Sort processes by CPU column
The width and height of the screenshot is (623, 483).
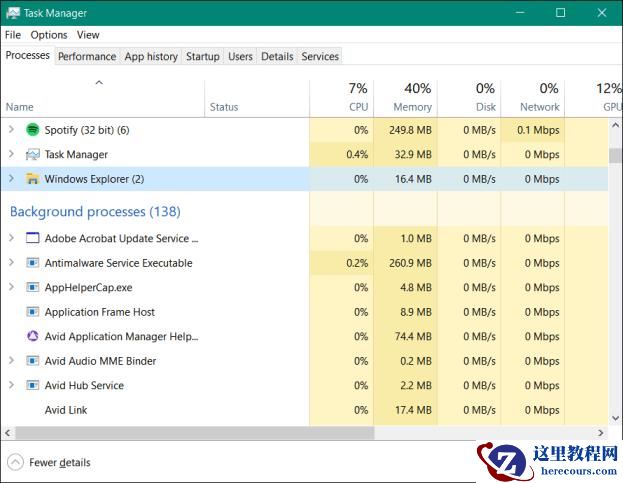coord(341,99)
